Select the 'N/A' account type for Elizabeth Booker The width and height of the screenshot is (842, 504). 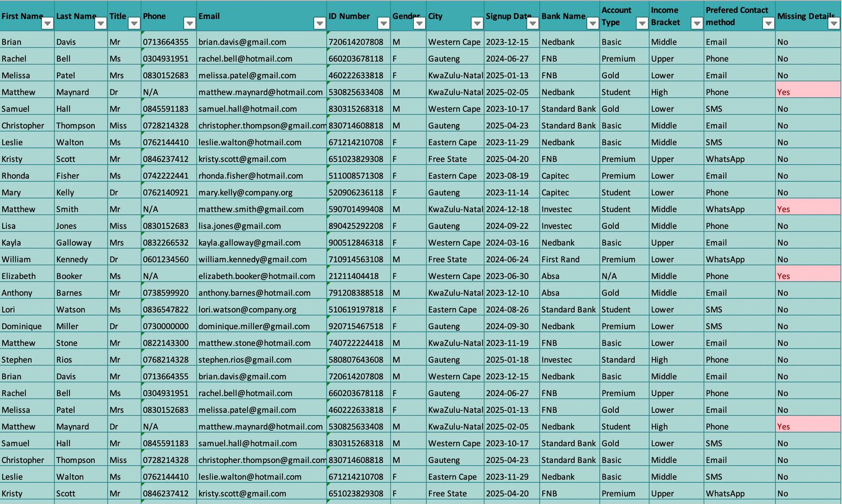(624, 276)
